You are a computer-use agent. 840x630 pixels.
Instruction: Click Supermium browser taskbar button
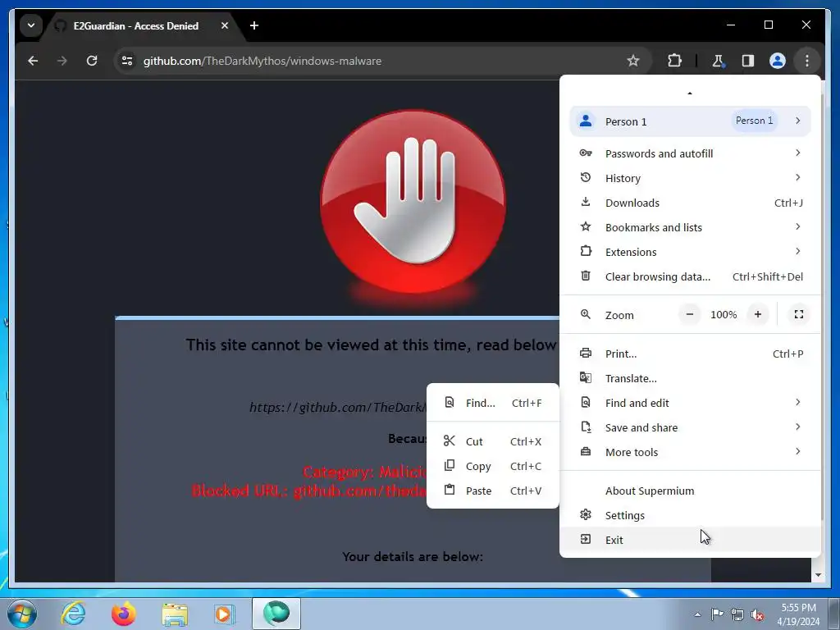(276, 614)
